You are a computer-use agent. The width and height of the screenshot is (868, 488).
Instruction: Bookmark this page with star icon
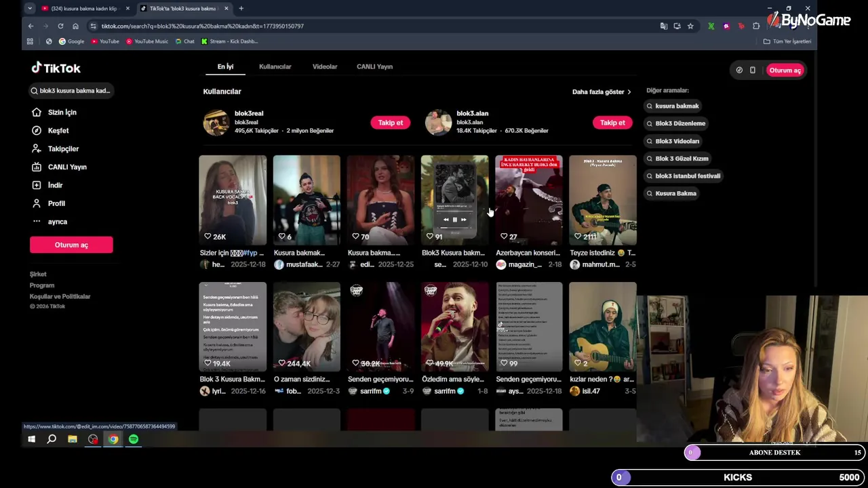click(x=690, y=26)
